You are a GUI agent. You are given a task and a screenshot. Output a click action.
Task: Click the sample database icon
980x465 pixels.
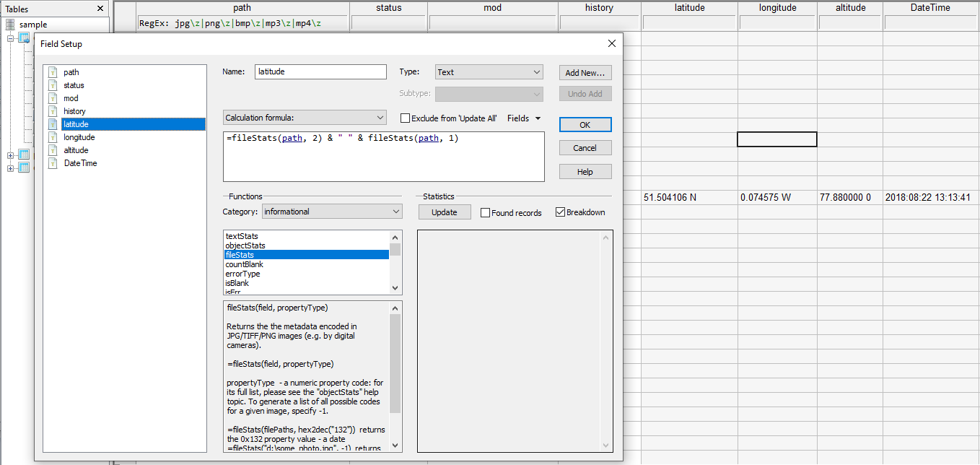pyautogui.click(x=10, y=25)
